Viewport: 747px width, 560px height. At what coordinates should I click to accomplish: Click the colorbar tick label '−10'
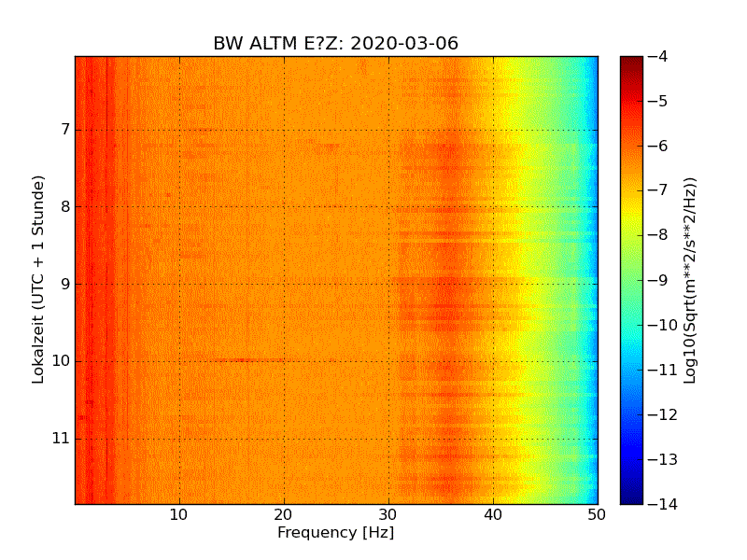[663, 325]
